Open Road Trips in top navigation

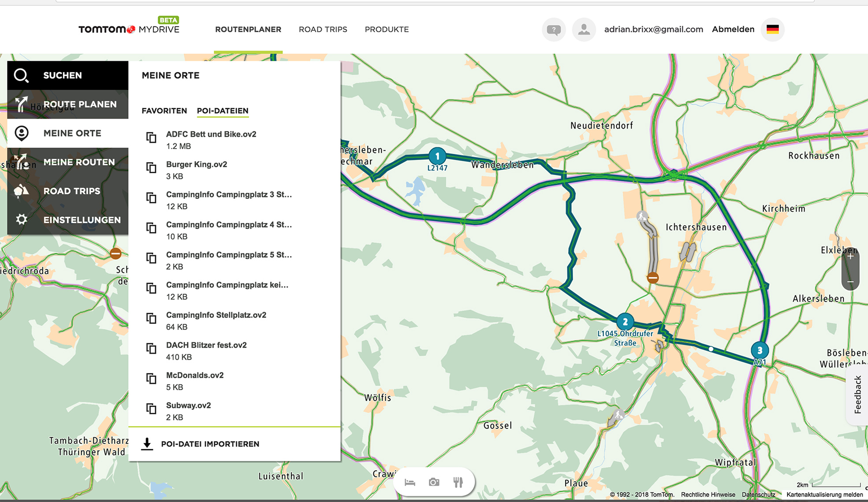[323, 30]
